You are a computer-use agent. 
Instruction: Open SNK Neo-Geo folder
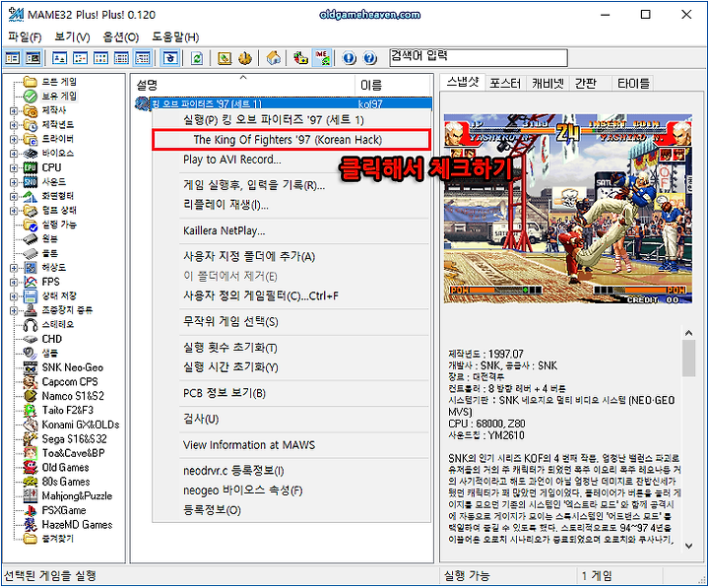pos(72,367)
